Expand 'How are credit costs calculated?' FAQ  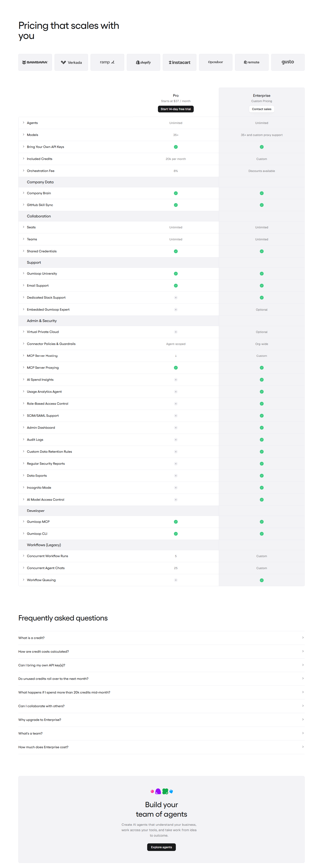(161, 652)
